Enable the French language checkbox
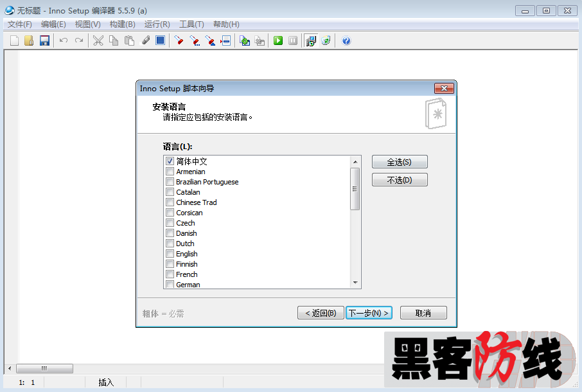 point(170,274)
